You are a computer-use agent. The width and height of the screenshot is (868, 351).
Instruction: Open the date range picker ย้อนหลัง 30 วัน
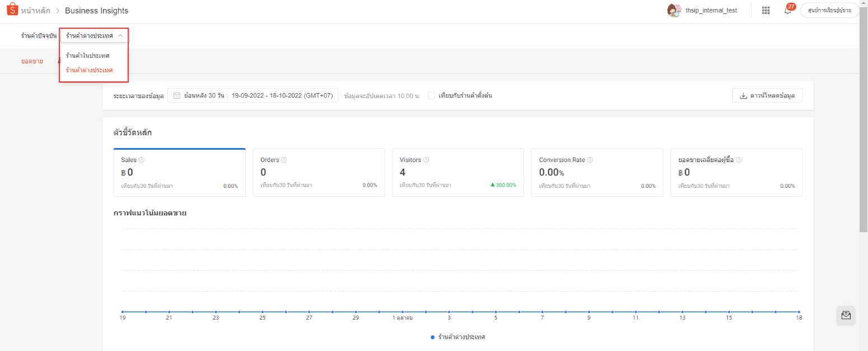click(253, 96)
